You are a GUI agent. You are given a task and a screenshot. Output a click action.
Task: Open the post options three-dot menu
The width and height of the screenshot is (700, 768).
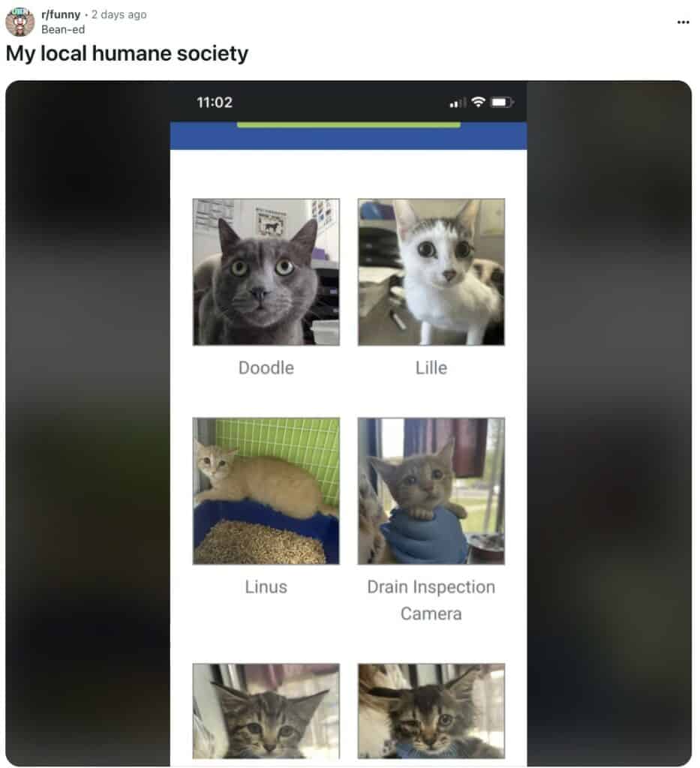pos(683,22)
